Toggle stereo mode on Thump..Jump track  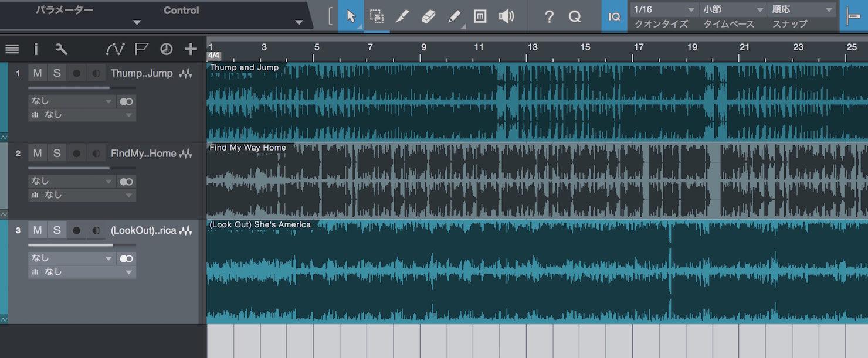[x=126, y=101]
